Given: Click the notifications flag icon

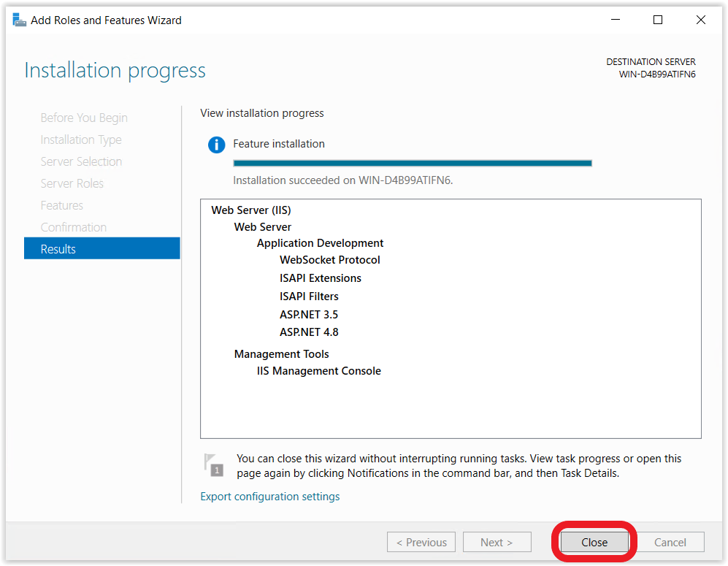Looking at the screenshot, I should (x=213, y=465).
